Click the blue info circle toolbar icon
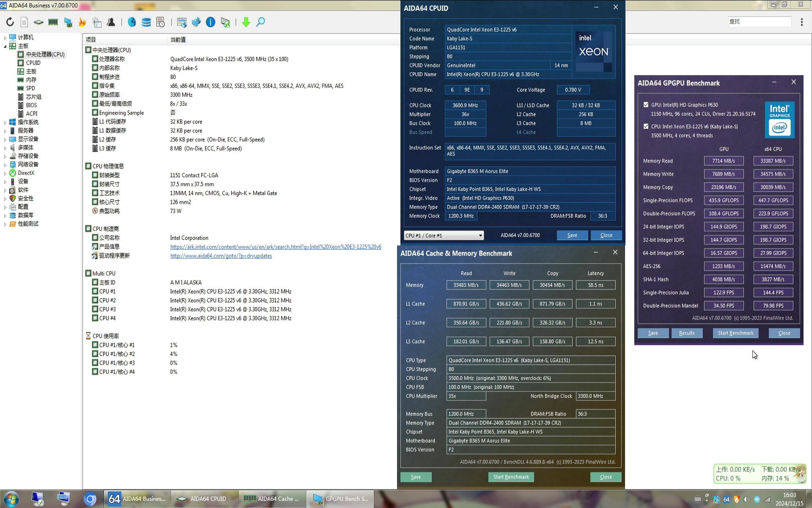Screen dimensions: 812x508 pyautogui.click(x=210, y=22)
